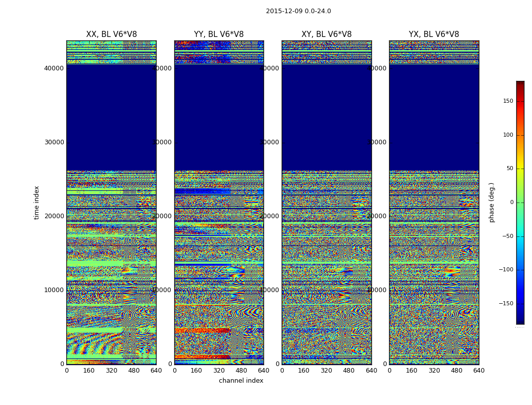Click the figure title "2015-12-09 0.0-24.0"
Viewport: 532px width, 405px height.
click(x=298, y=11)
